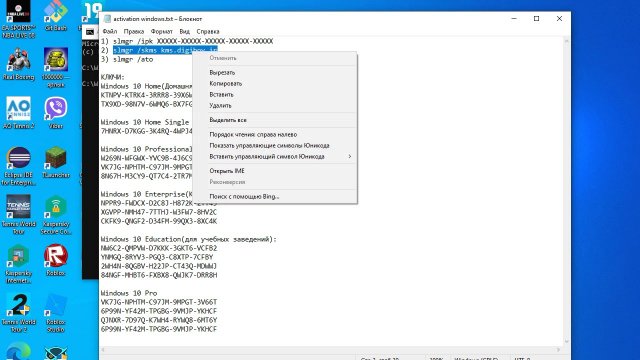Viewport: 640px width, 360px height.
Task: Expand Вставить управляющий символ Юникода submenu
Action: point(275,157)
